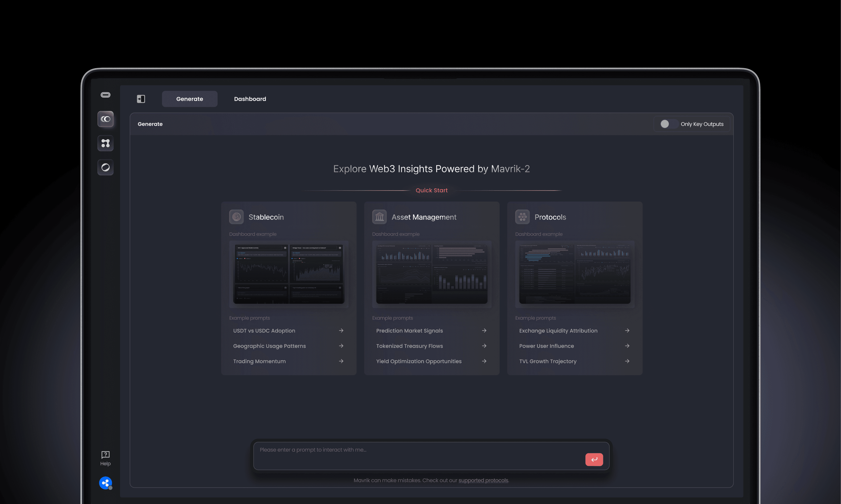Image resolution: width=841 pixels, height=504 pixels.
Task: Open the supported protocols link
Action: tap(483, 480)
